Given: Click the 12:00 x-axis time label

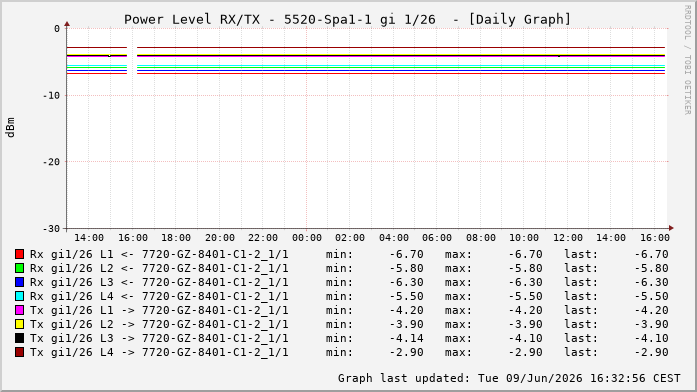Looking at the screenshot, I should [x=568, y=238].
